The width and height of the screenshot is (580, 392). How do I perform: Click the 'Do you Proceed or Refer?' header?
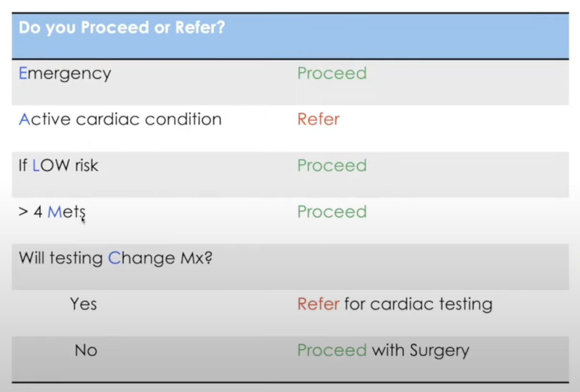tap(122, 28)
